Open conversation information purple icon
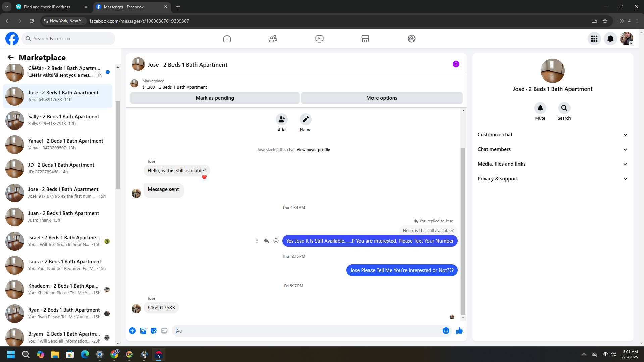 (456, 64)
